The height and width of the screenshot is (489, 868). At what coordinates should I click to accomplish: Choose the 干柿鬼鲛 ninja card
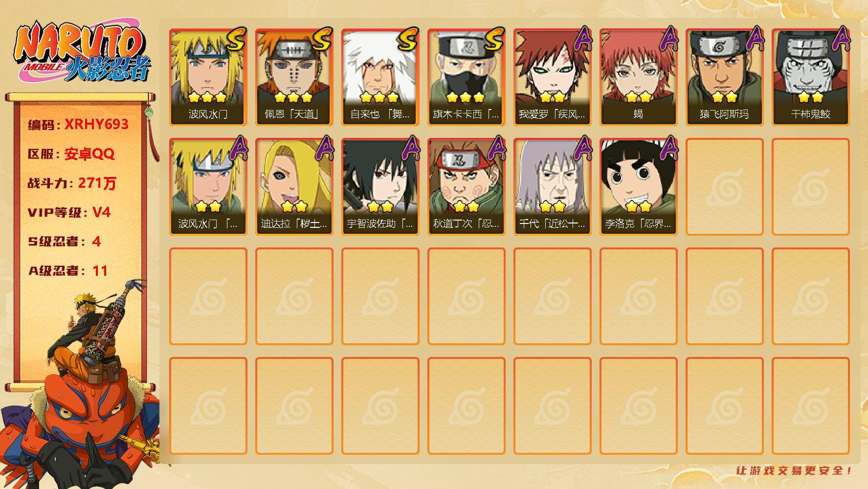coord(810,77)
